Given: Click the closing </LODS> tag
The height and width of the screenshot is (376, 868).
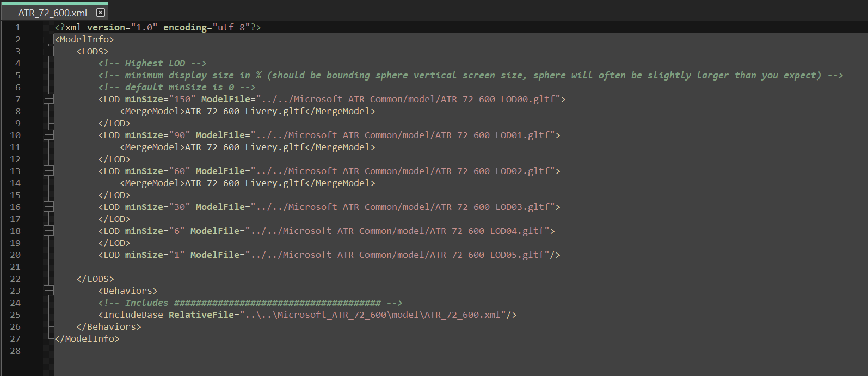Looking at the screenshot, I should (95, 279).
